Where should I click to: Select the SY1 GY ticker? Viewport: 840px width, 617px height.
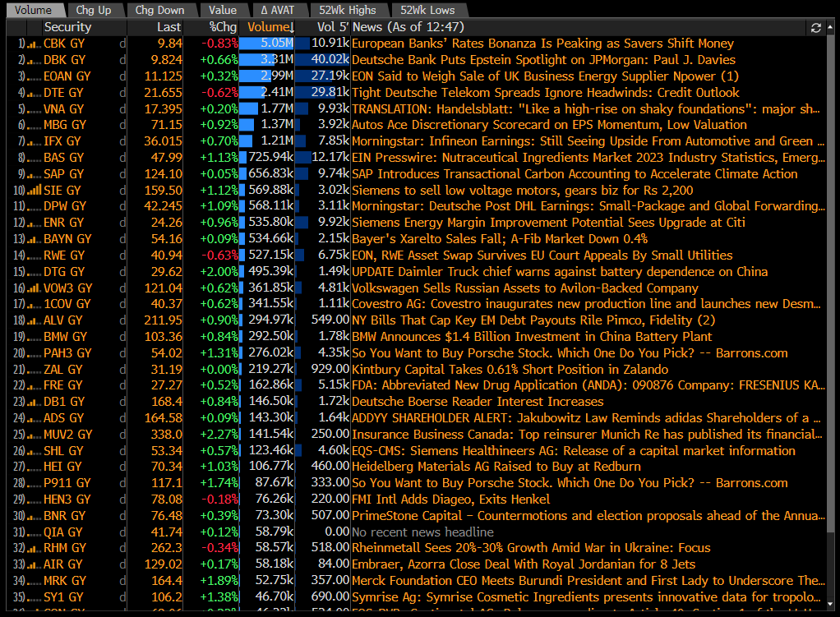pyautogui.click(x=63, y=597)
